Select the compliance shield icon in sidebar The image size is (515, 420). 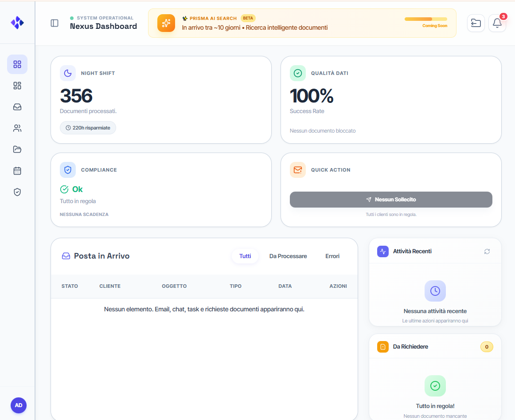[x=17, y=192]
